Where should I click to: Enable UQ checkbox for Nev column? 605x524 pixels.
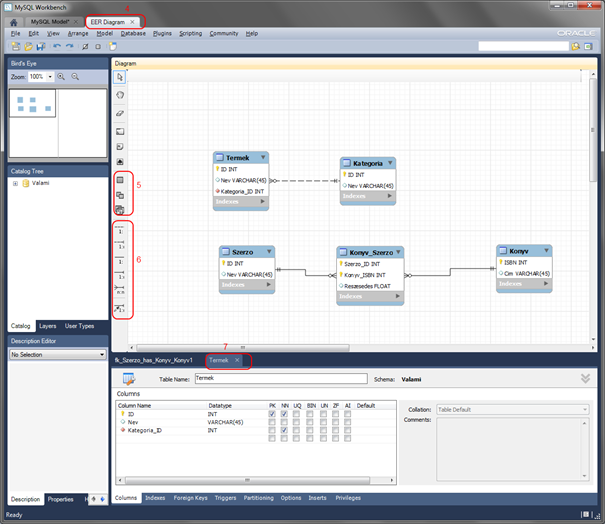(297, 422)
